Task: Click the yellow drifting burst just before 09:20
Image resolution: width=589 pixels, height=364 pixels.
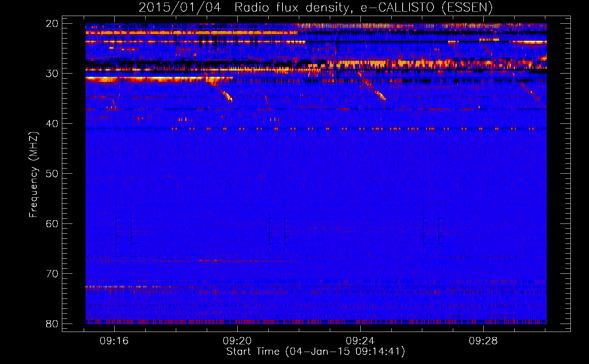Action: pyautogui.click(x=228, y=96)
